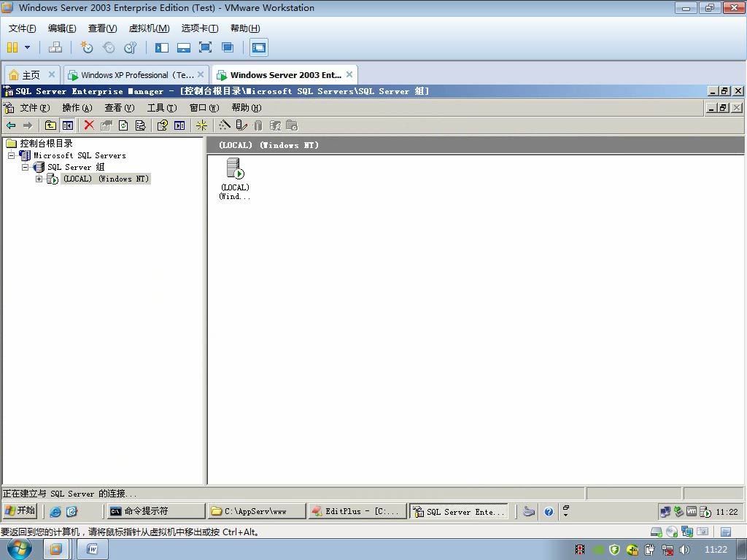Click the host volume speaker tray icon
Screen dimensions: 747x560
point(684,550)
